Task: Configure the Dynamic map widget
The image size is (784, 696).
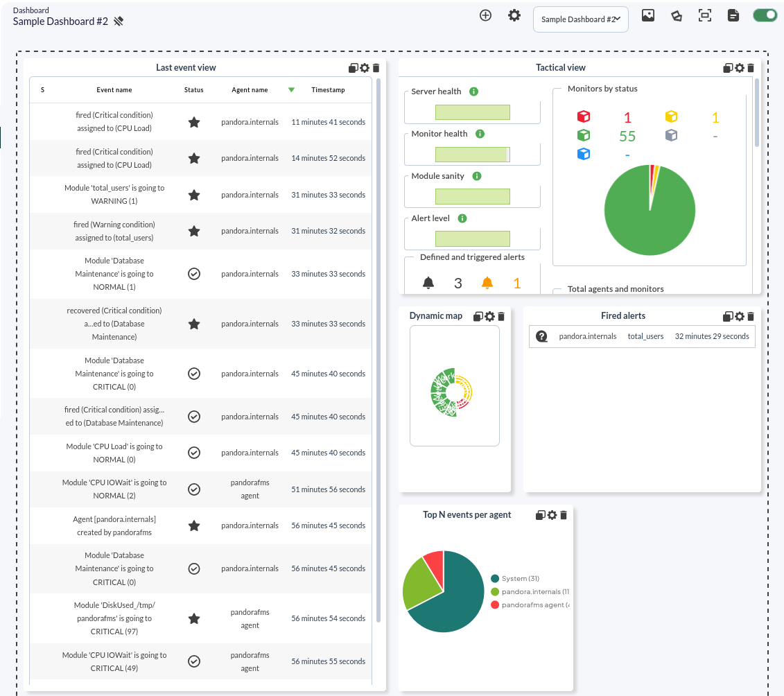Action: click(489, 316)
